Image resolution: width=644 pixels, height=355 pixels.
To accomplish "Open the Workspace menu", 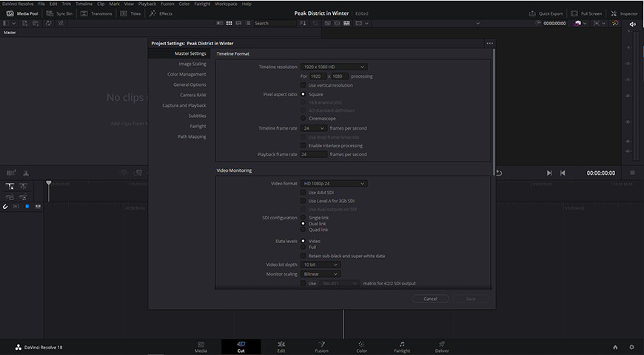I will [x=226, y=4].
